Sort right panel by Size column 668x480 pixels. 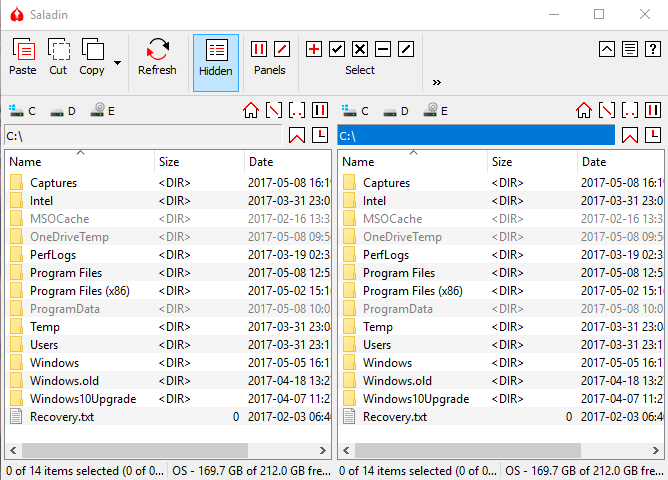[x=533, y=162]
